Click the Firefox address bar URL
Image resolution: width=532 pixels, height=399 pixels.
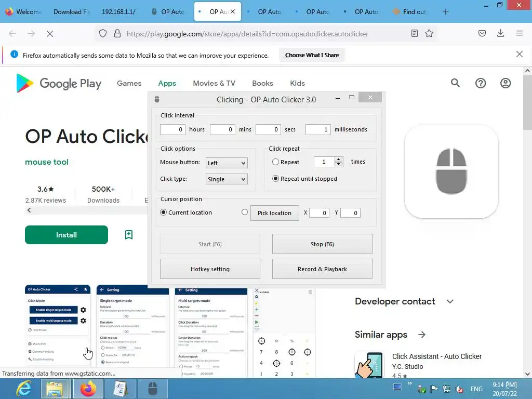coord(247,34)
